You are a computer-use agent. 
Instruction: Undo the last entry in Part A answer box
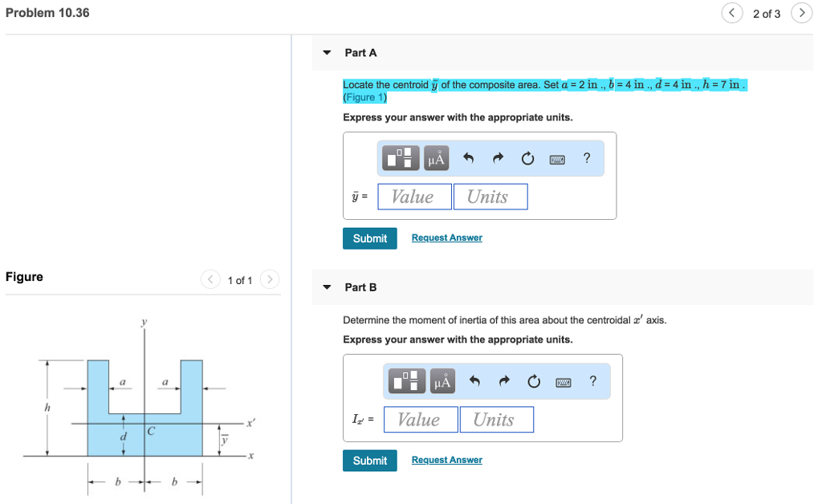468,157
